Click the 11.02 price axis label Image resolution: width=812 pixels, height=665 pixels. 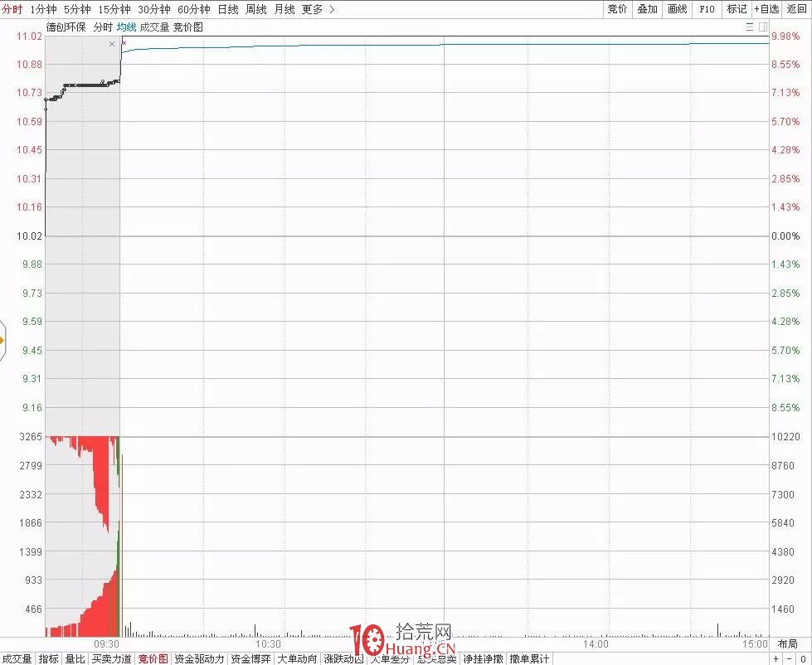coord(30,36)
